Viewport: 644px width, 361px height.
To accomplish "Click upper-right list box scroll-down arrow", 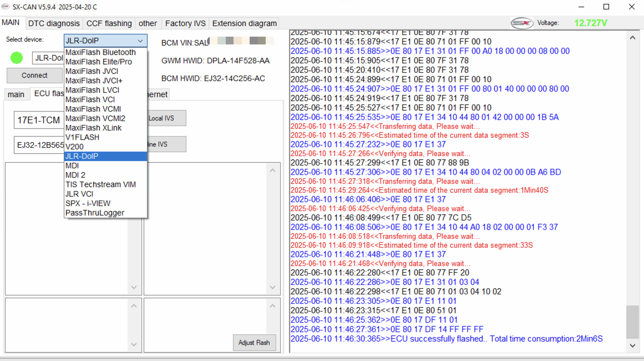I will (273, 287).
